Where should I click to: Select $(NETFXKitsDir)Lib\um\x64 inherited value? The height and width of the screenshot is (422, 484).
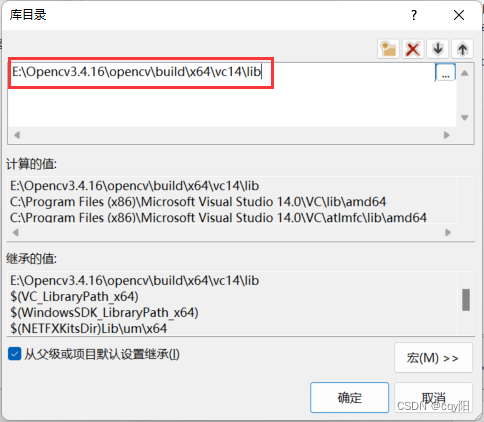(88, 328)
